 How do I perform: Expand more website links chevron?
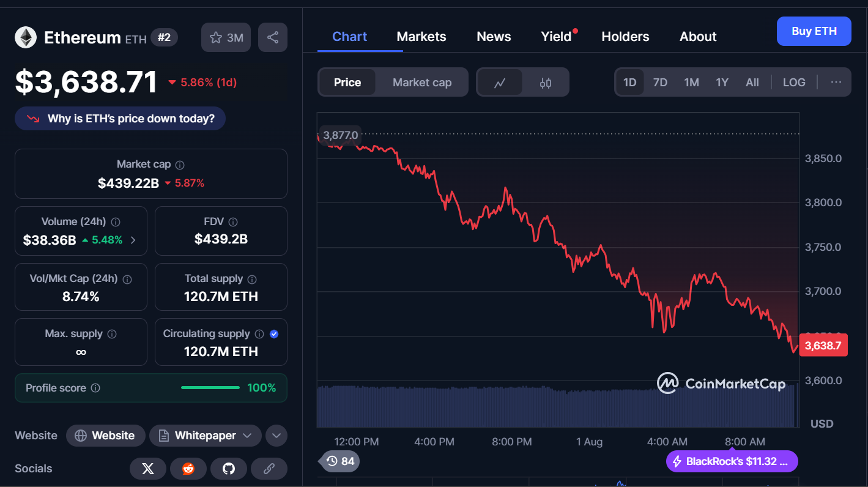point(276,436)
